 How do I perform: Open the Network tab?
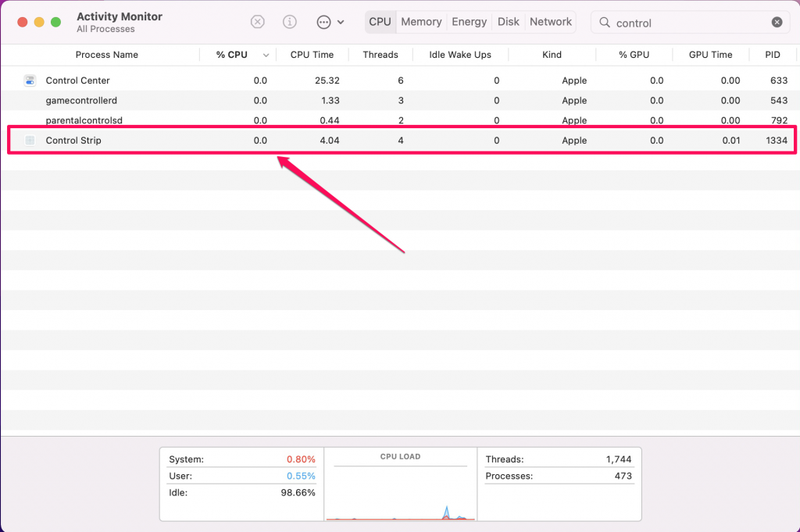pos(551,22)
